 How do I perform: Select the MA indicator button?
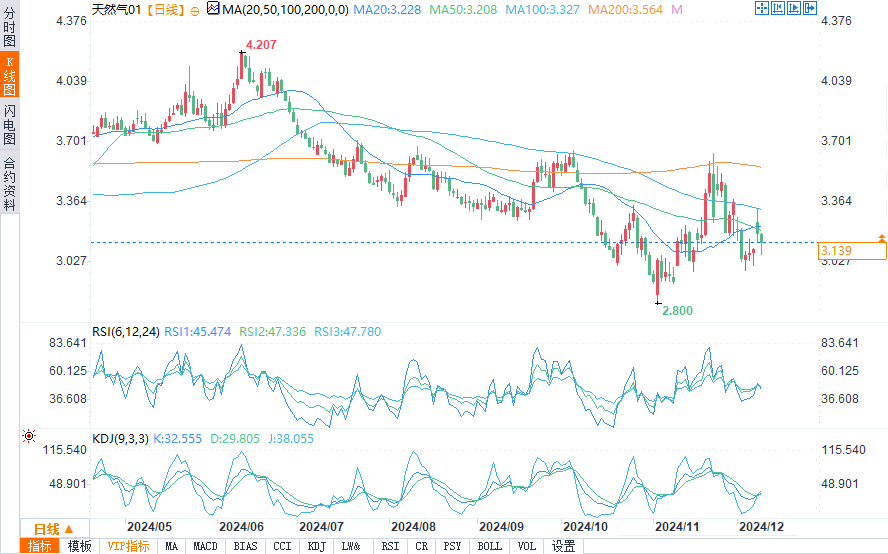pos(171,546)
